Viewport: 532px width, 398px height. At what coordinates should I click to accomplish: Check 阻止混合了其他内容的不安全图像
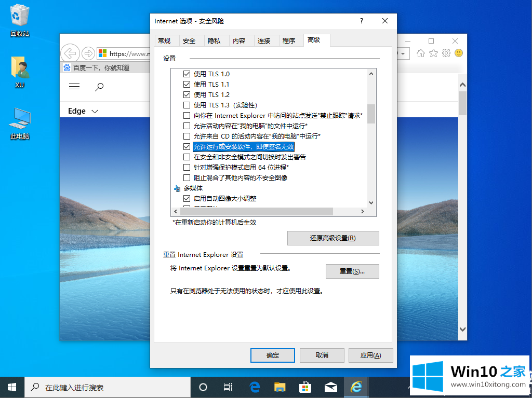click(187, 177)
